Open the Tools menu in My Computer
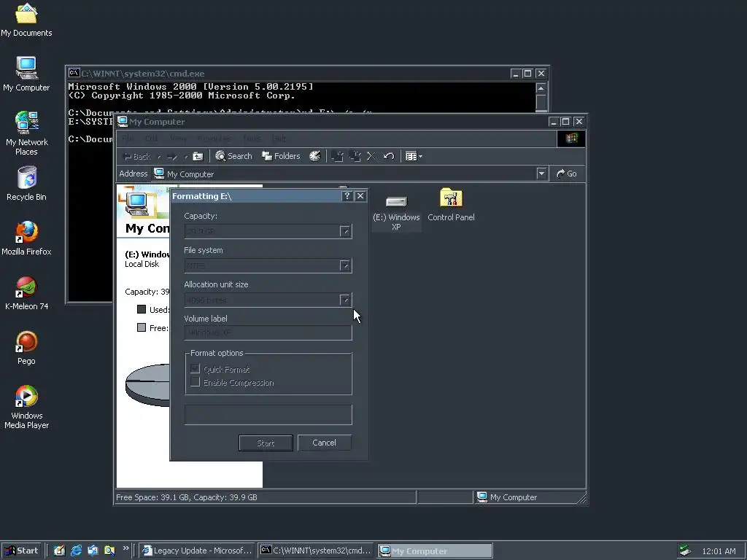 coord(252,139)
